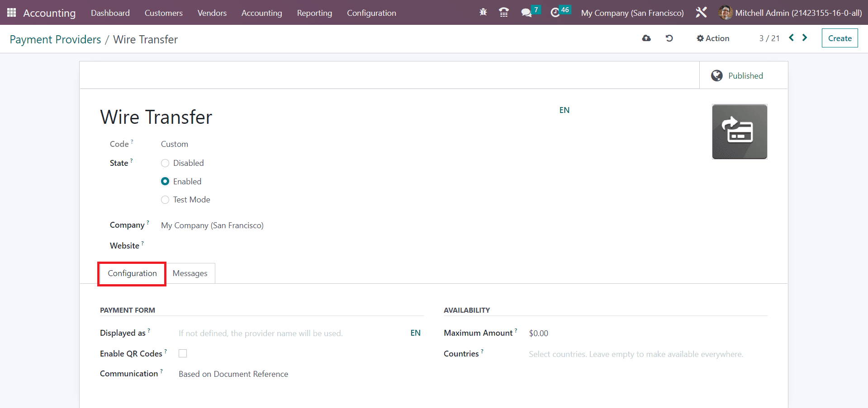The image size is (868, 408).
Task: Click the Company help question mark
Action: 148,222
